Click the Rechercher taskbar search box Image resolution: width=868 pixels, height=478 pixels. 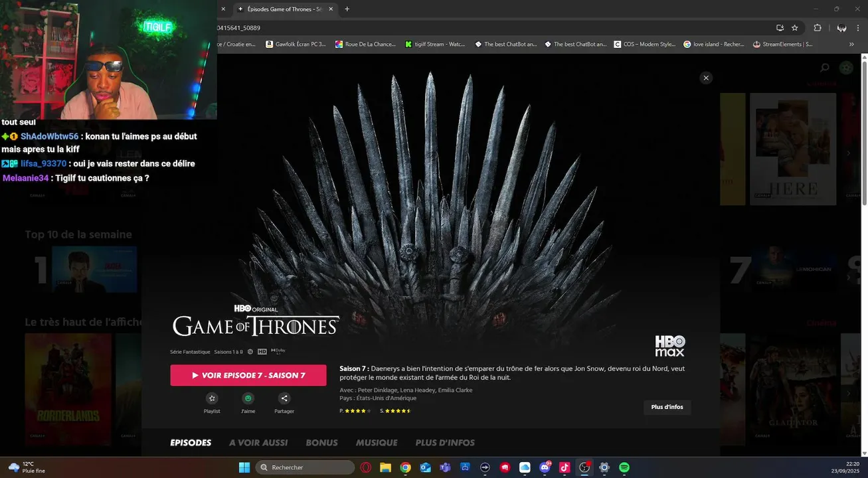[x=305, y=467]
